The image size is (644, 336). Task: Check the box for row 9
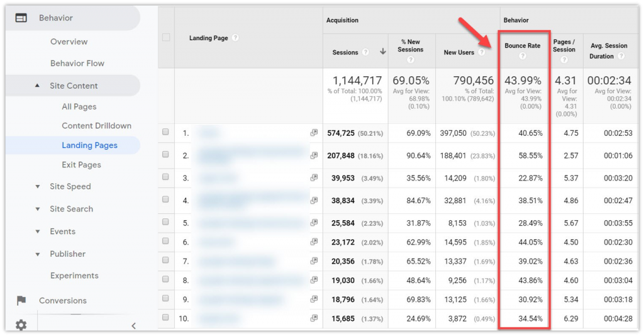(x=165, y=298)
